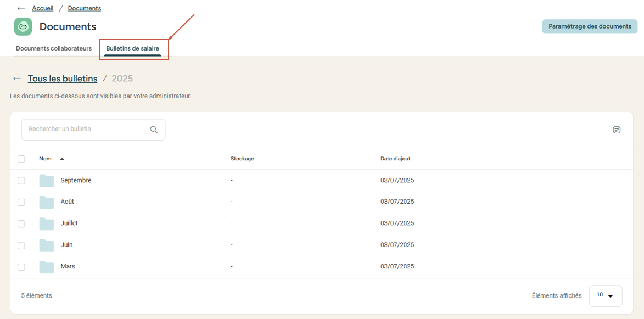The image size is (644, 319).
Task: Switch to Documents collaborateurs tab
Action: click(54, 48)
